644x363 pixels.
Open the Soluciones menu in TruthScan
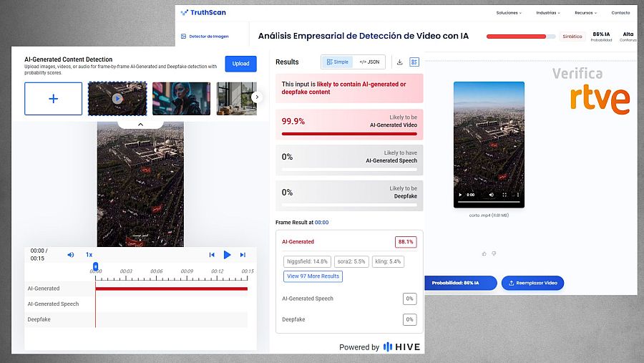click(509, 13)
